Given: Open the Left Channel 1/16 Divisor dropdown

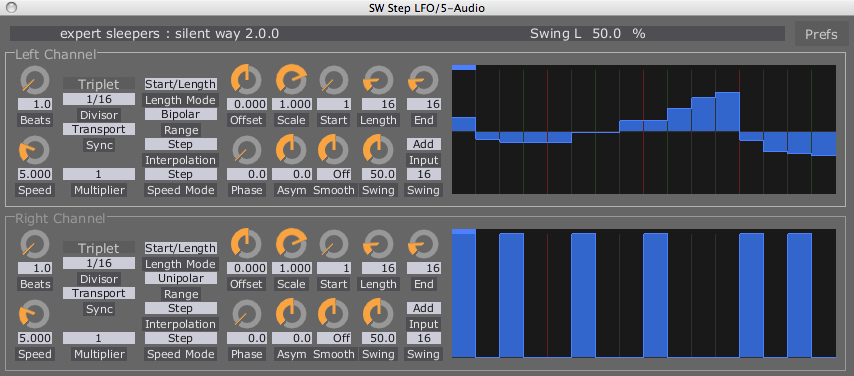Looking at the screenshot, I should coord(99,99).
